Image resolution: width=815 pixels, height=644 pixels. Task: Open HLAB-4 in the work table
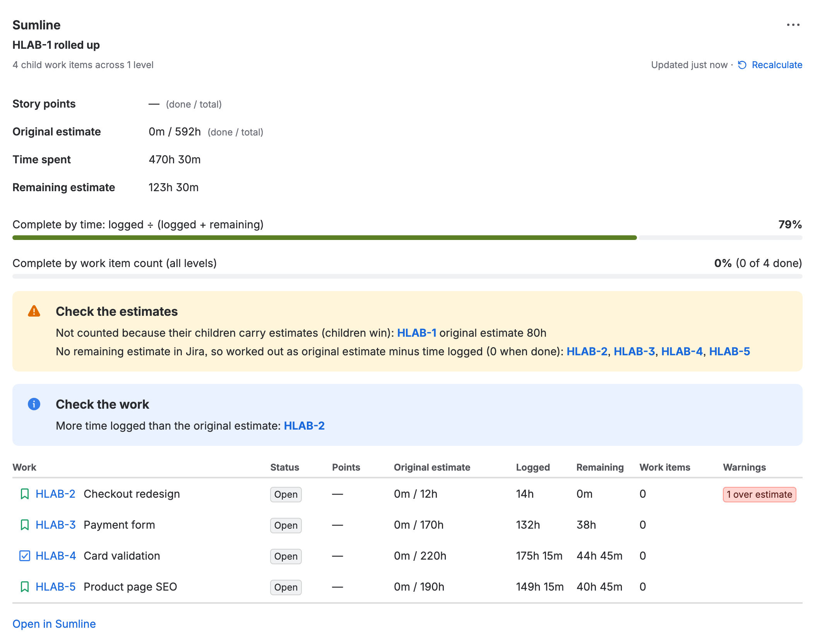click(56, 556)
